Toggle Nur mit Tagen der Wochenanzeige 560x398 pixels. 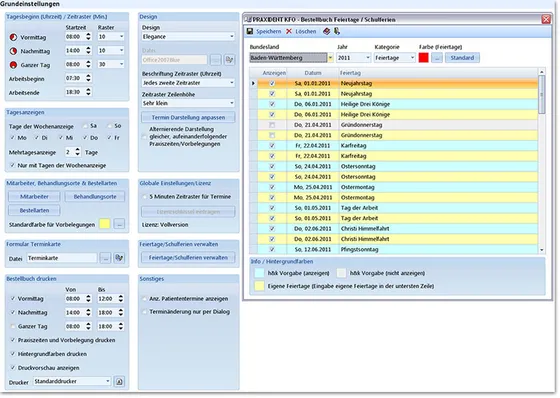pyautogui.click(x=12, y=165)
